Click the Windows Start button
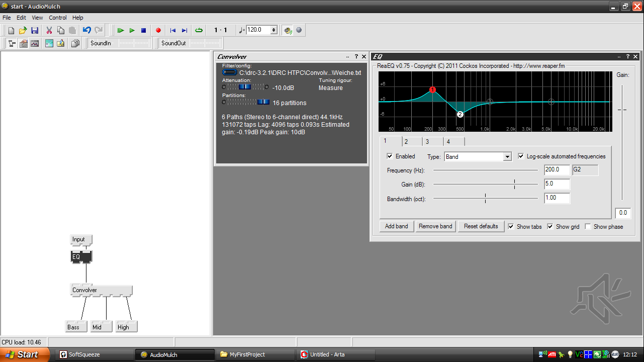The width and height of the screenshot is (644, 362). [x=25, y=354]
